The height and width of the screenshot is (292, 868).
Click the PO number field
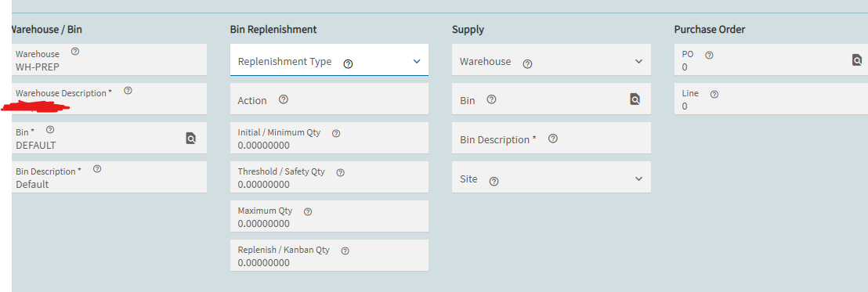(x=771, y=59)
